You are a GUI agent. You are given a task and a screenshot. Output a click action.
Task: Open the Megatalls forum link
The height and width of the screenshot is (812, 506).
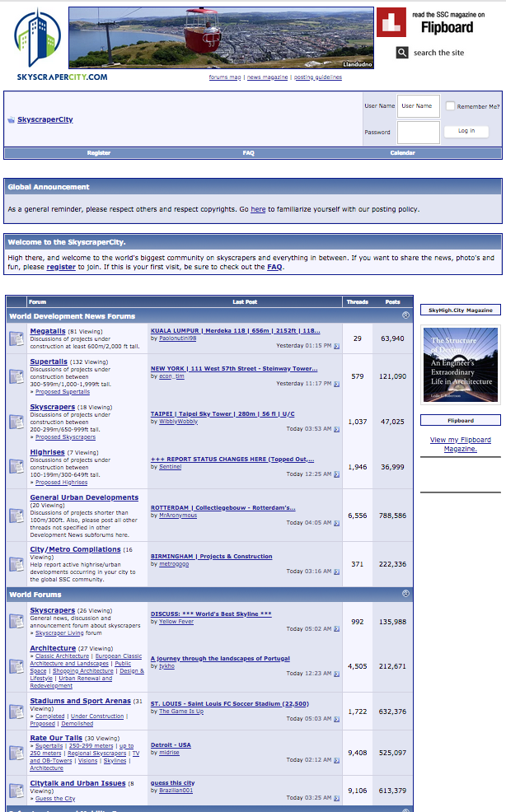48,331
